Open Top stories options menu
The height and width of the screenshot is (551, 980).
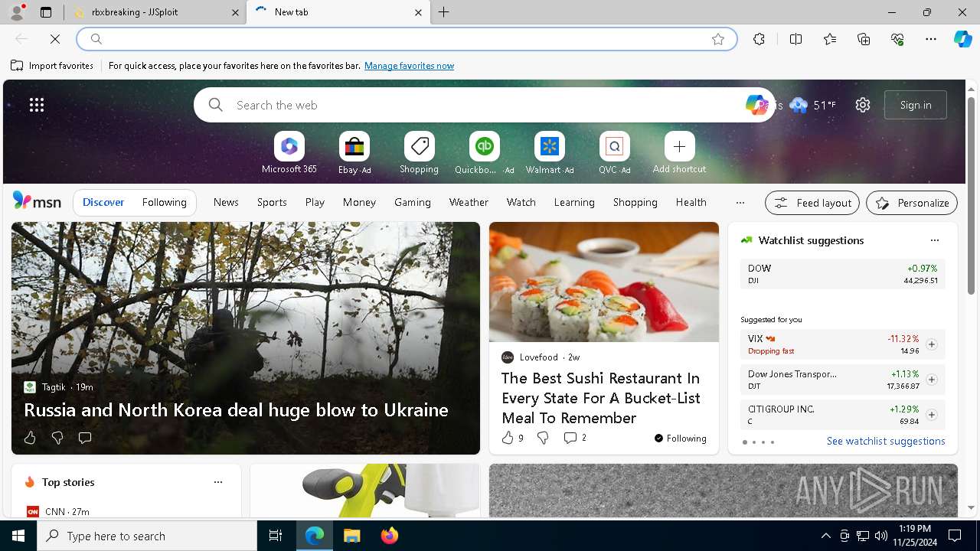pos(218,482)
